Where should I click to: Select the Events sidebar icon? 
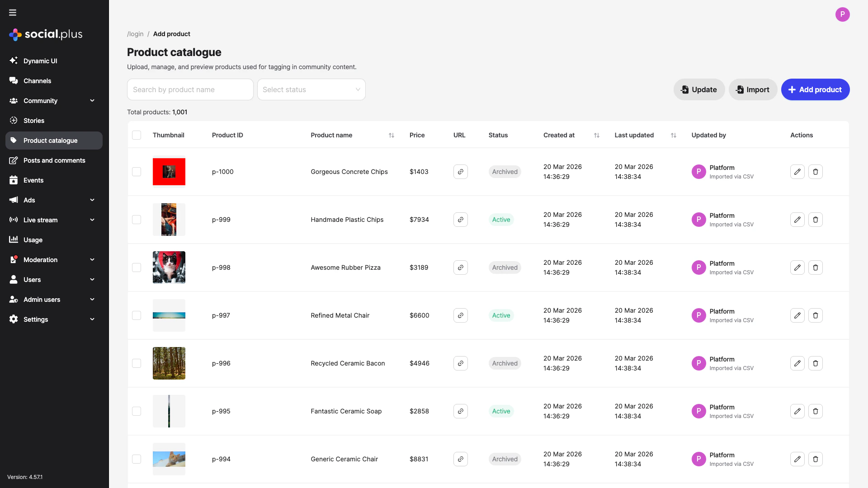[x=14, y=180]
